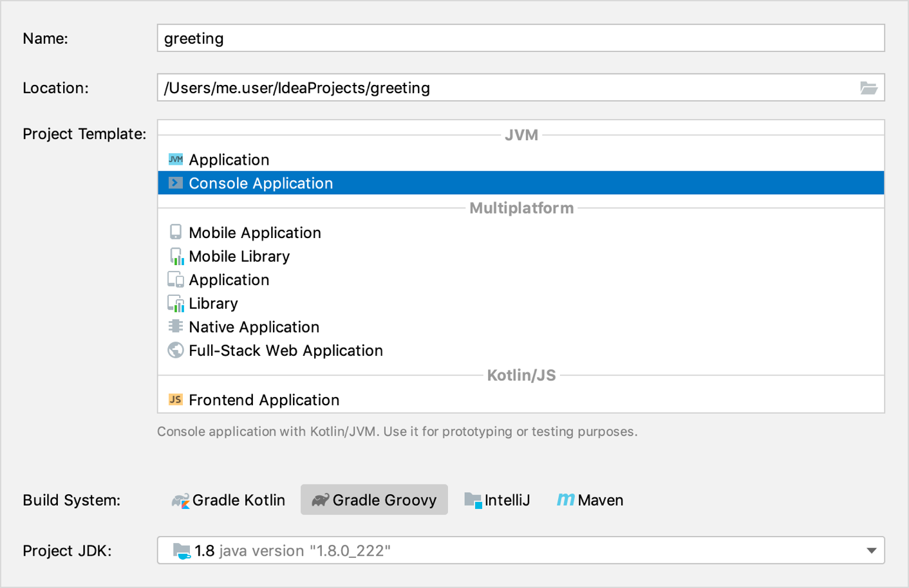The height and width of the screenshot is (588, 909).
Task: Click the browse folder icon in Location
Action: [x=868, y=87]
